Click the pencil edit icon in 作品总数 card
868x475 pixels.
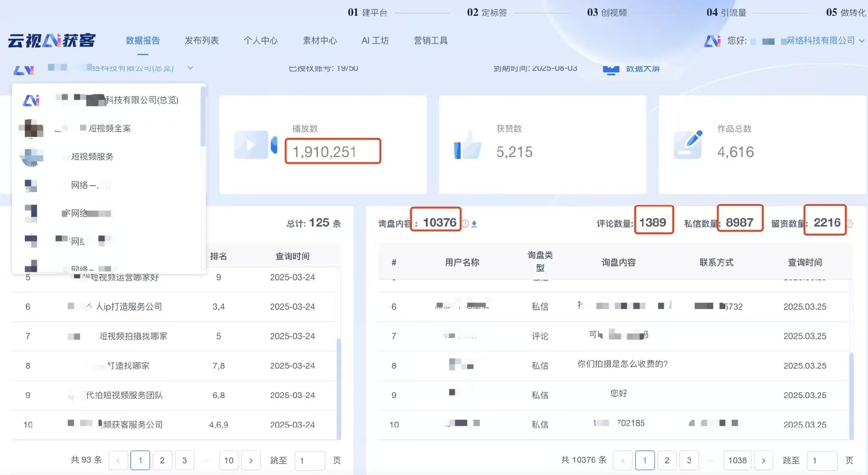tap(688, 145)
